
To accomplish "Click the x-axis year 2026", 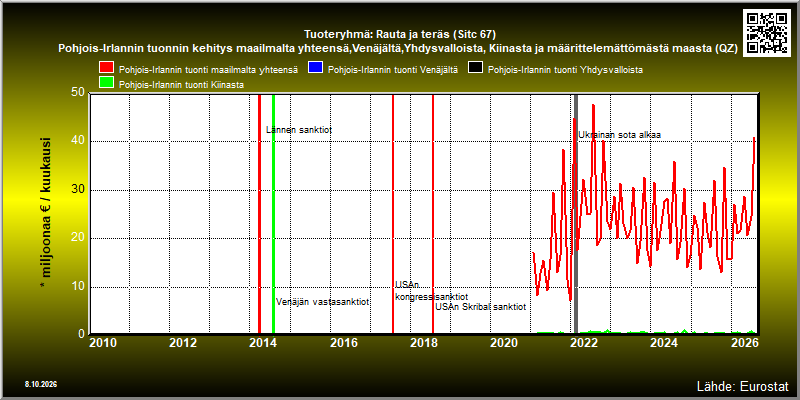I will pyautogui.click(x=744, y=343).
